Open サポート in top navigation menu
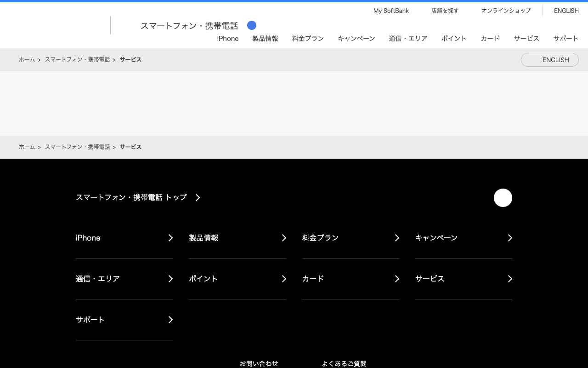588x368 pixels. [x=566, y=39]
